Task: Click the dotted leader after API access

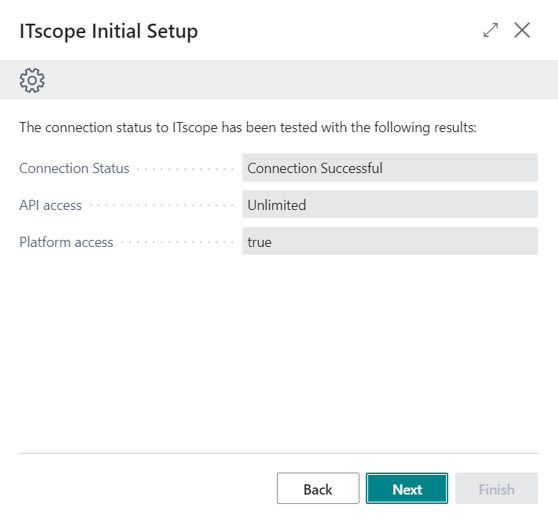Action: [x=162, y=206]
